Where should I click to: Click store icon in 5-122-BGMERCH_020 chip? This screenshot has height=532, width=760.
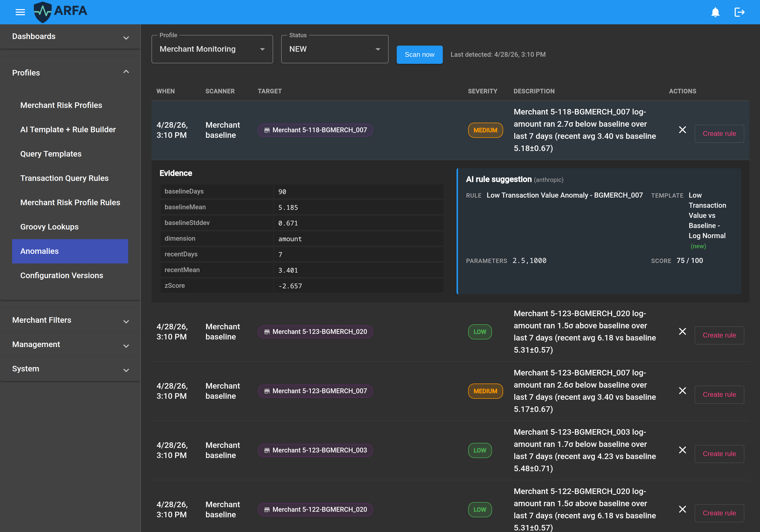[267, 509]
